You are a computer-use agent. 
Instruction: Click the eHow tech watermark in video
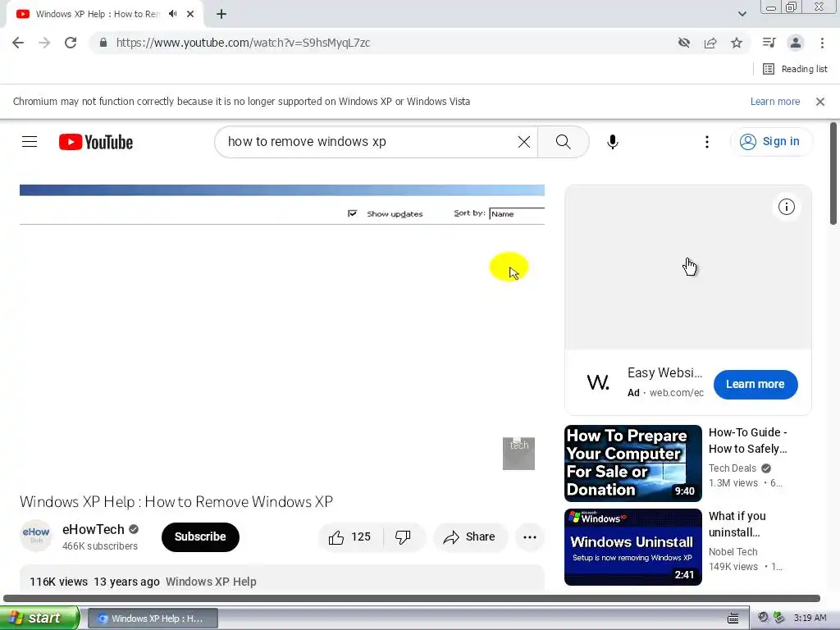coord(518,453)
